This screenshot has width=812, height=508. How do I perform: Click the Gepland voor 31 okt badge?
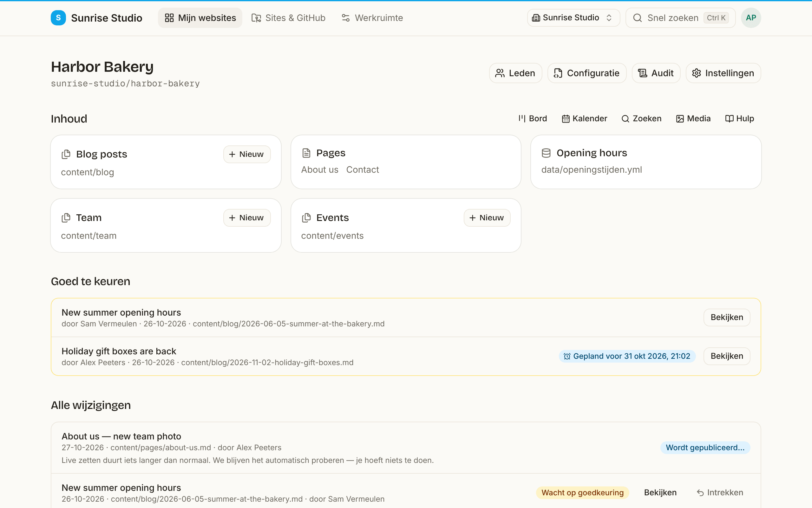(x=627, y=356)
